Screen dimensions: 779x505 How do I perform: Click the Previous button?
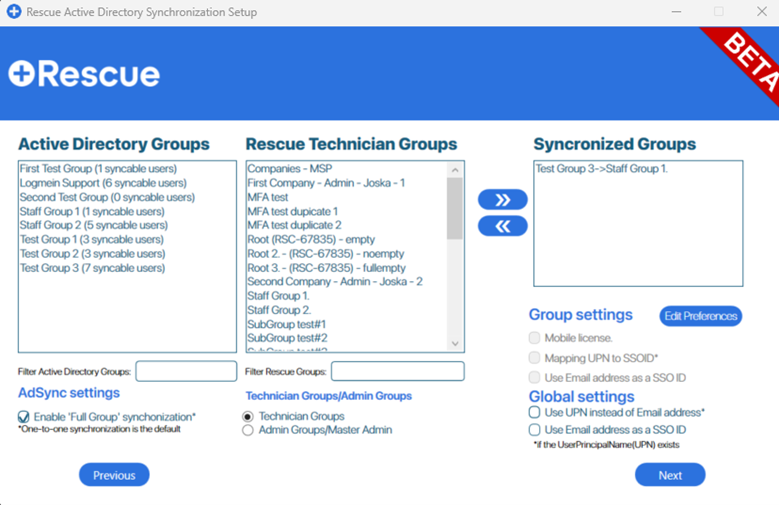click(x=114, y=475)
